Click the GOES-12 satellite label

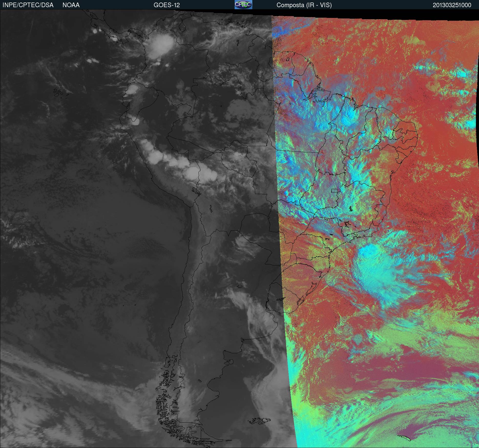(166, 5)
